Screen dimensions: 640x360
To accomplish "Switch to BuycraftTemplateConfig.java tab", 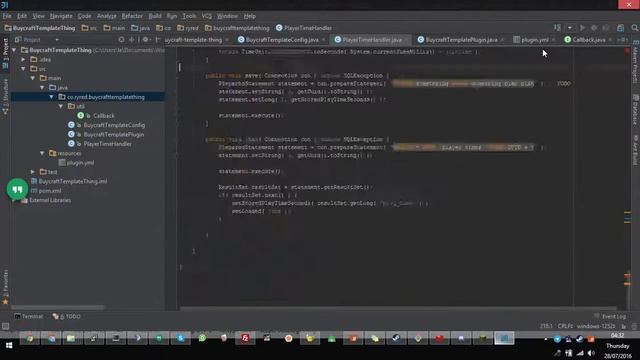I will 282,40.
